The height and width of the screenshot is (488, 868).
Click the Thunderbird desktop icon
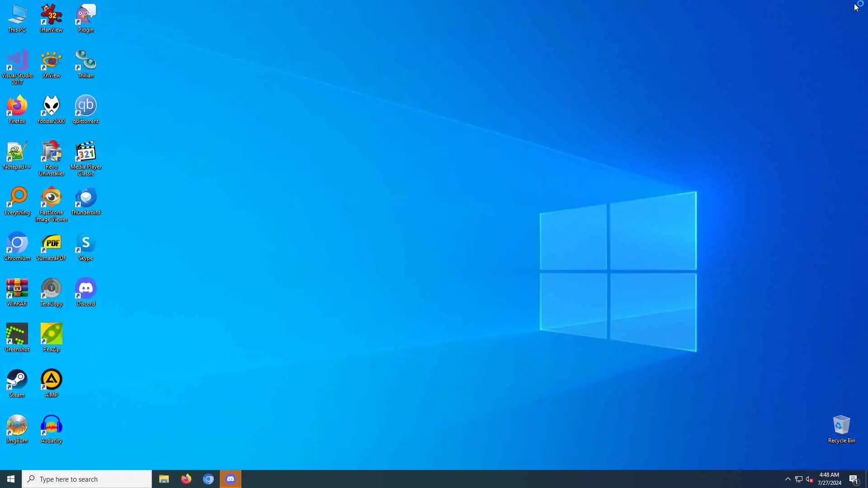86,201
